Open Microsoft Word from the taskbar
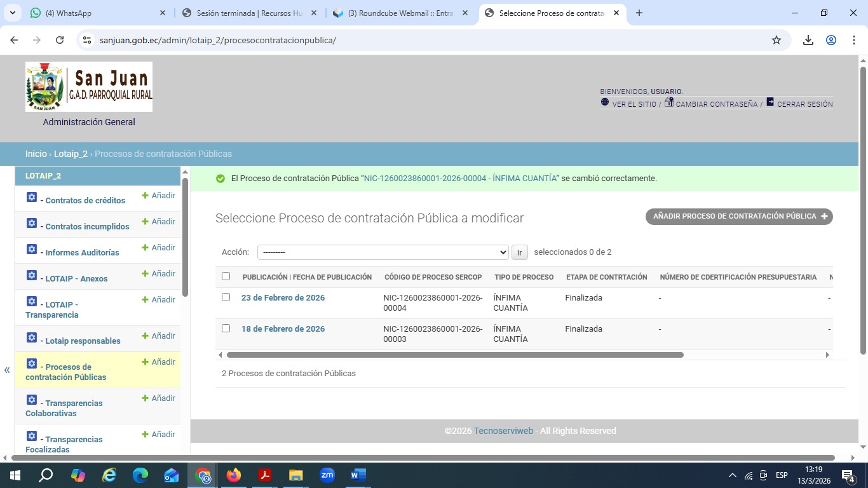The width and height of the screenshot is (868, 488). (358, 475)
